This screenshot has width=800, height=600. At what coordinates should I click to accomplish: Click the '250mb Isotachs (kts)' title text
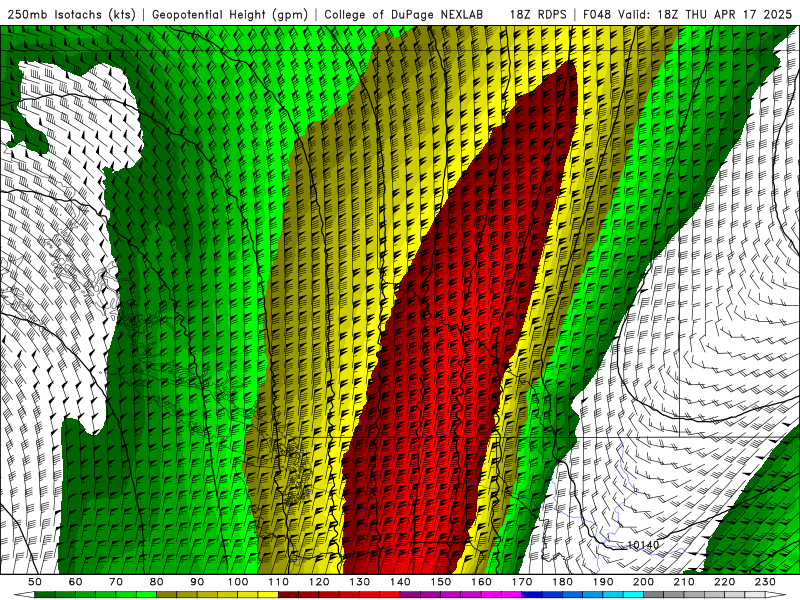click(x=71, y=15)
